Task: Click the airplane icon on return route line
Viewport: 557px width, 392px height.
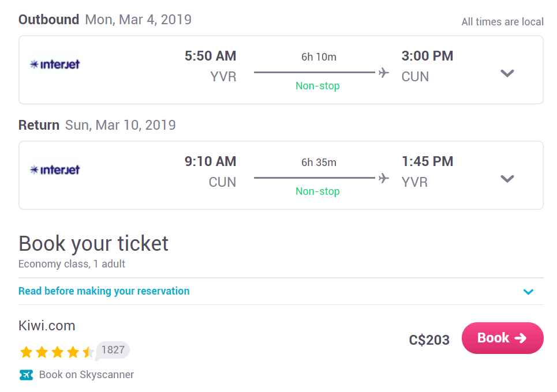Action: click(384, 178)
